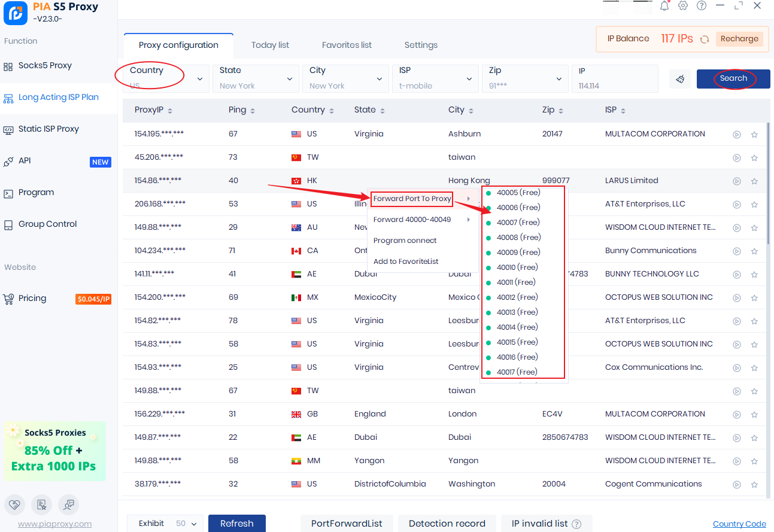Open the Country Code link
Viewport: 774px width, 532px height.
(x=739, y=524)
